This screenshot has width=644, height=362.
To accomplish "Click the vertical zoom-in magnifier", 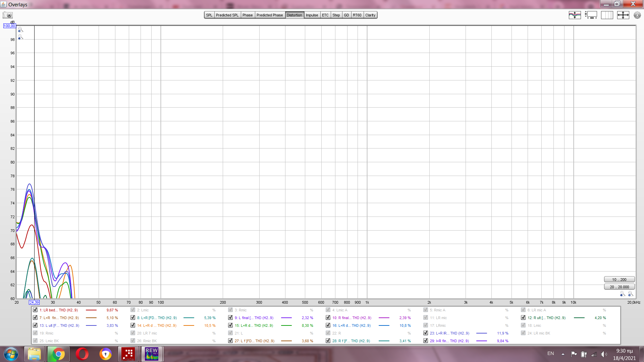I will coord(20,30).
